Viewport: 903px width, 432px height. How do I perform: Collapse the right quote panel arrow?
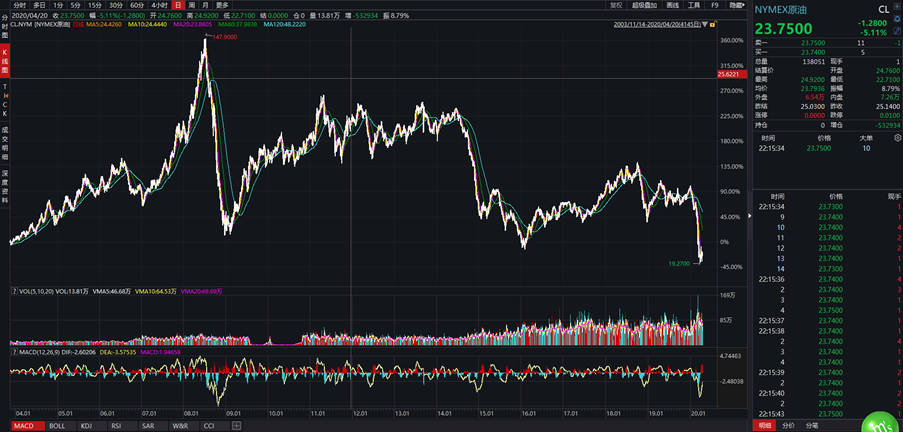pyautogui.click(x=749, y=216)
